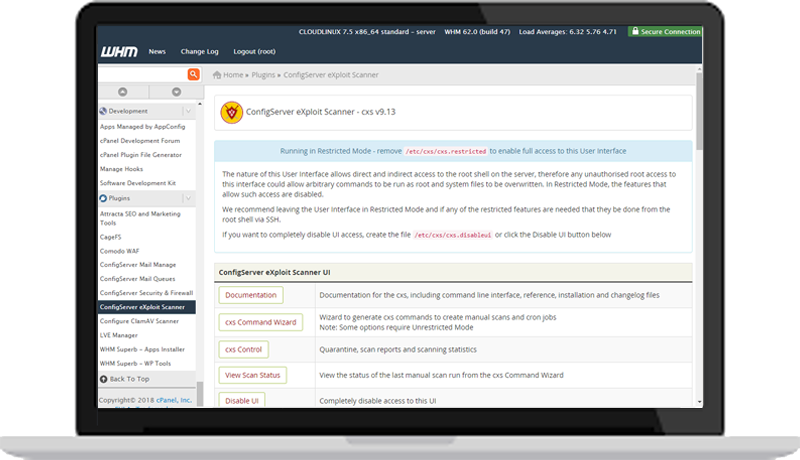
Task: Click the View Scan Status button
Action: 253,375
